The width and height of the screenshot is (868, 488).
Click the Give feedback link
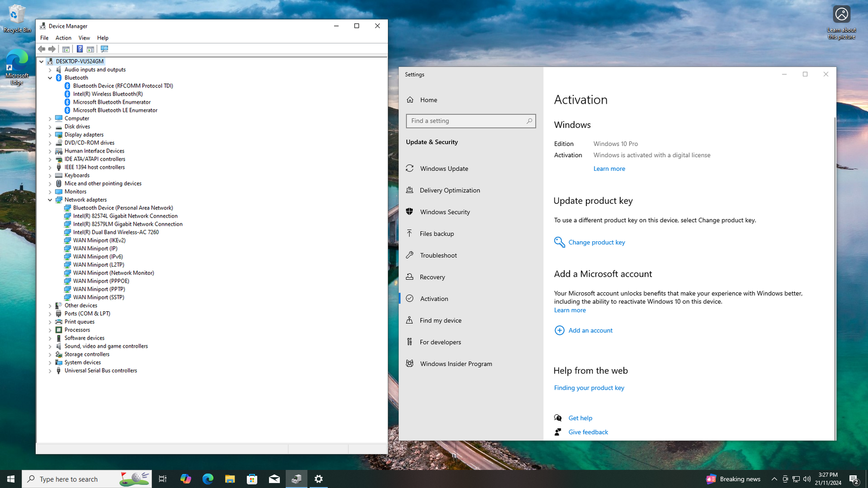(588, 432)
